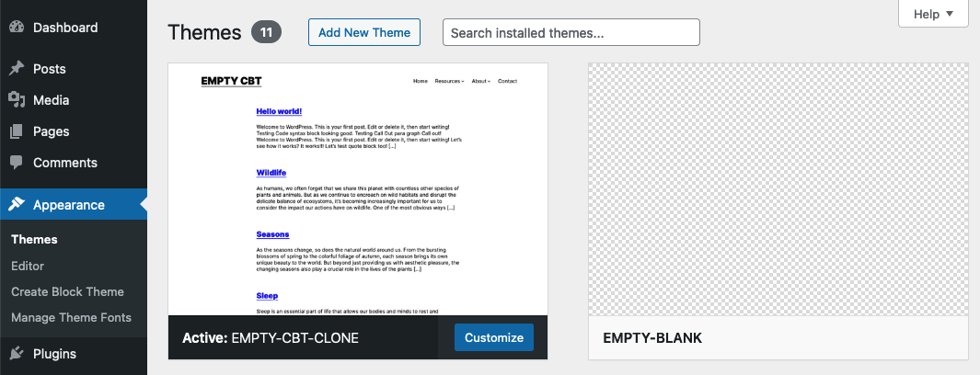Select Create Block Theme submenu item
The width and height of the screenshot is (980, 375).
coord(67,292)
